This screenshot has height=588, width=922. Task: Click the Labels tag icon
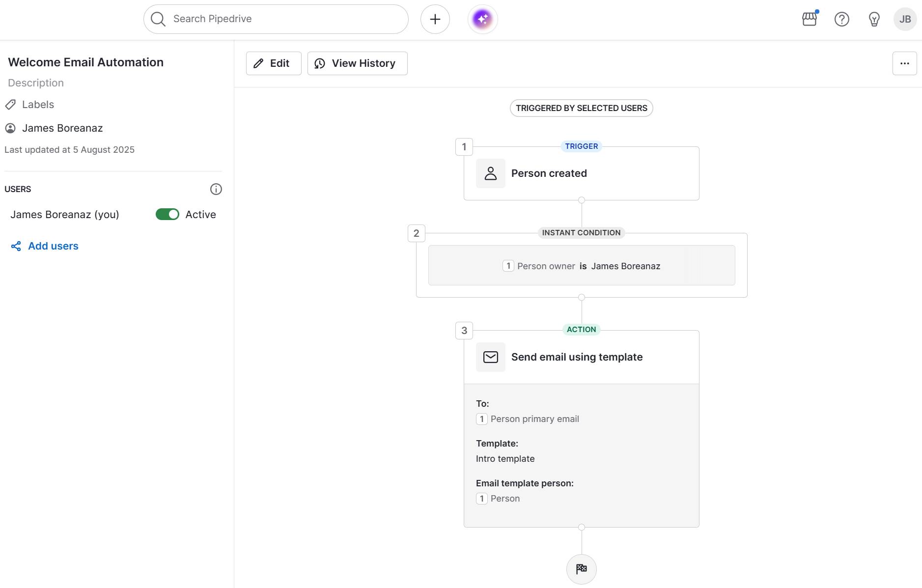(10, 105)
